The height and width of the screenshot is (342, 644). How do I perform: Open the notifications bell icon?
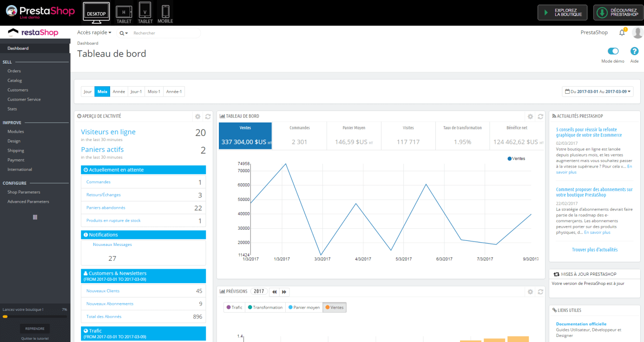tap(622, 32)
